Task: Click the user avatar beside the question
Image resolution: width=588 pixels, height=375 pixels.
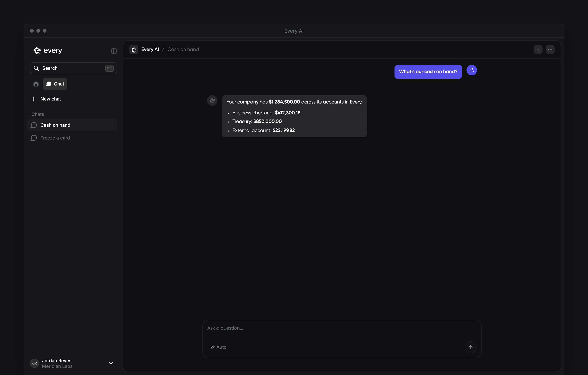Action: pyautogui.click(x=472, y=70)
